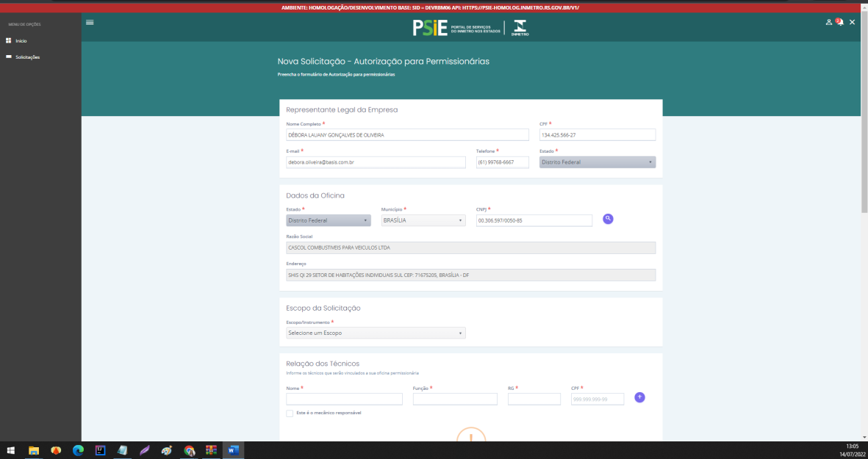Screen dimensions: 868x459
Task: Open File Explorer from taskbar
Action: pyautogui.click(x=34, y=450)
